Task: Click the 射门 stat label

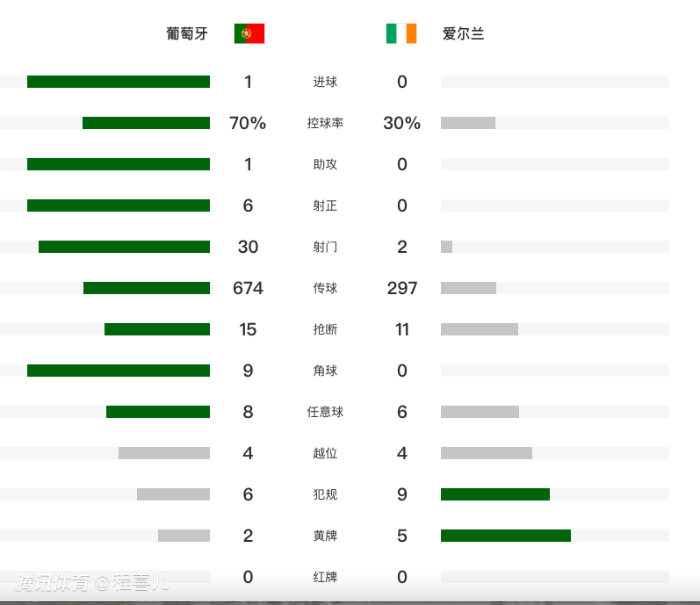Action: (325, 248)
